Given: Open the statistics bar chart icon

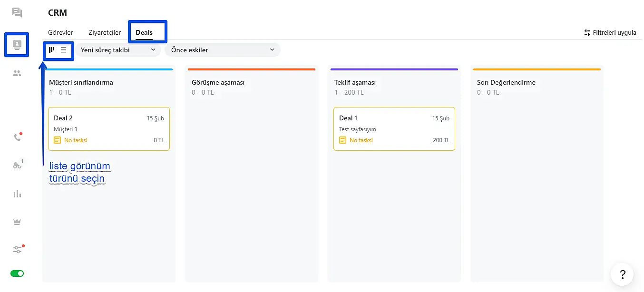Looking at the screenshot, I should click(x=17, y=194).
